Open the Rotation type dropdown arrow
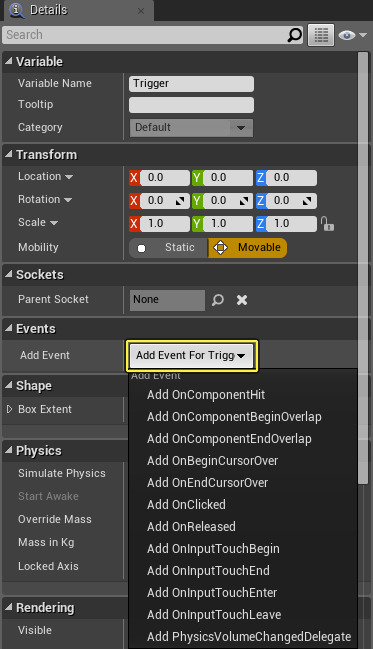Image resolution: width=373 pixels, height=649 pixels. click(x=68, y=200)
